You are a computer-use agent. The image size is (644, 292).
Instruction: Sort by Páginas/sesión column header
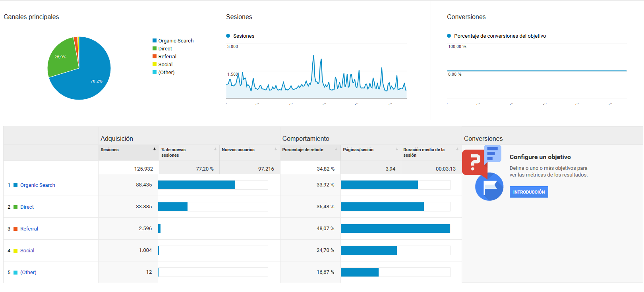point(371,152)
